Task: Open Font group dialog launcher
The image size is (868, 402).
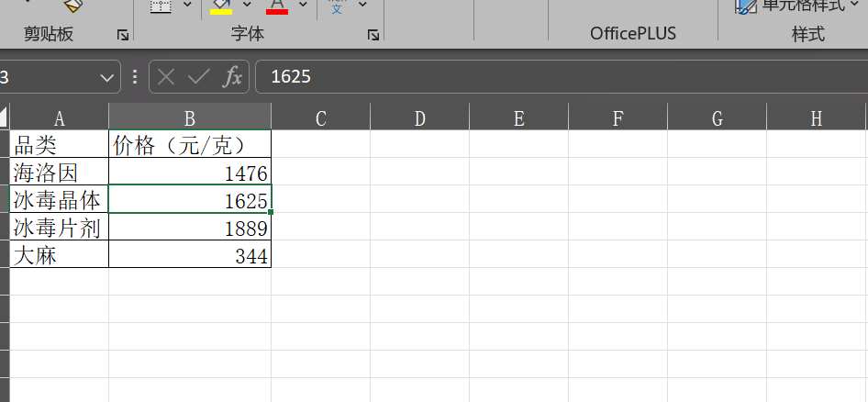Action: [373, 35]
